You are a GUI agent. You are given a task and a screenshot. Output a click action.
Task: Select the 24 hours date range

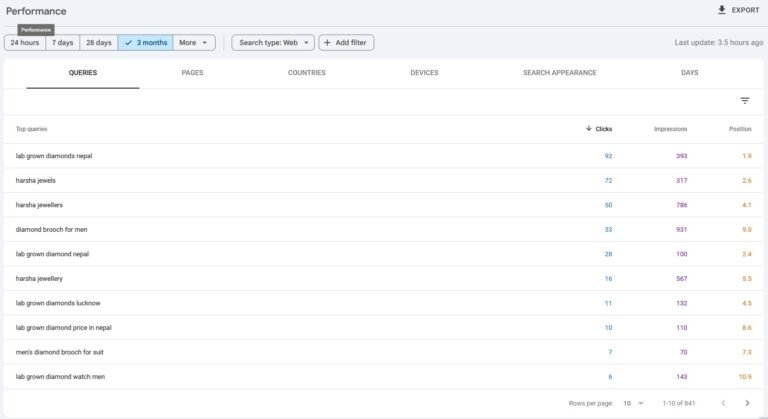24,43
